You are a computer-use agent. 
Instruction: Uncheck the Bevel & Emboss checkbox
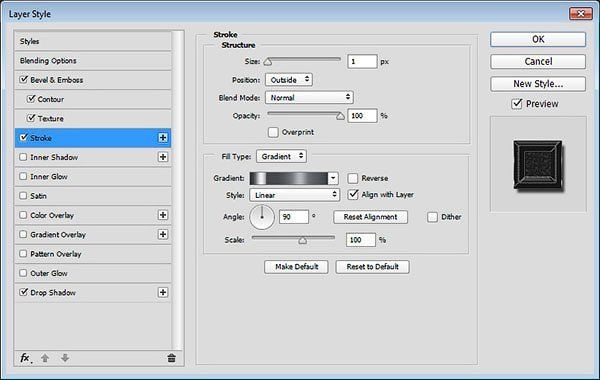click(24, 80)
